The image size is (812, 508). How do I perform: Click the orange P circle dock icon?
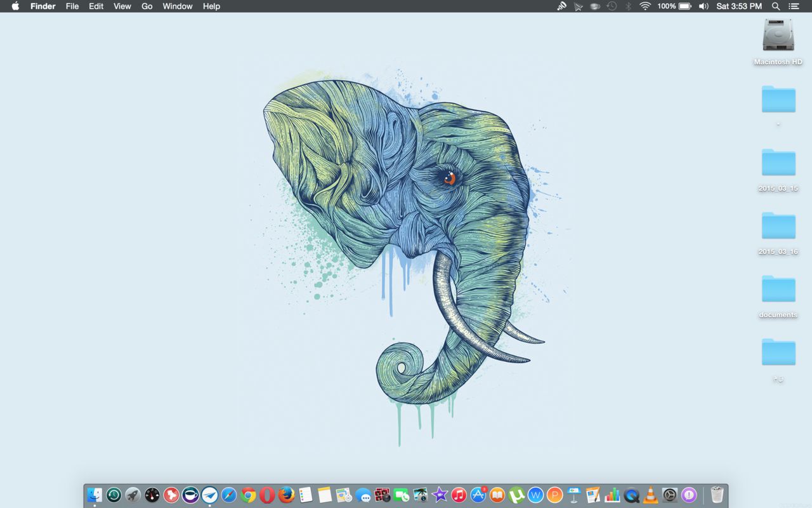[x=554, y=495]
